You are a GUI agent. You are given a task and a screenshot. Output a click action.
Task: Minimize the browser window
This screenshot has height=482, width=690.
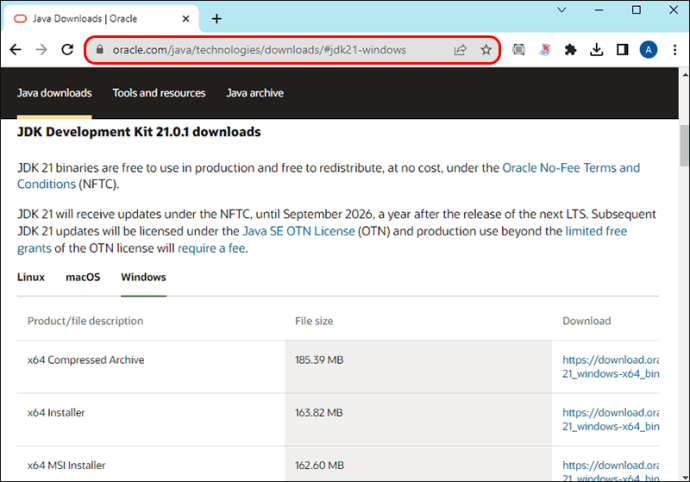599,10
